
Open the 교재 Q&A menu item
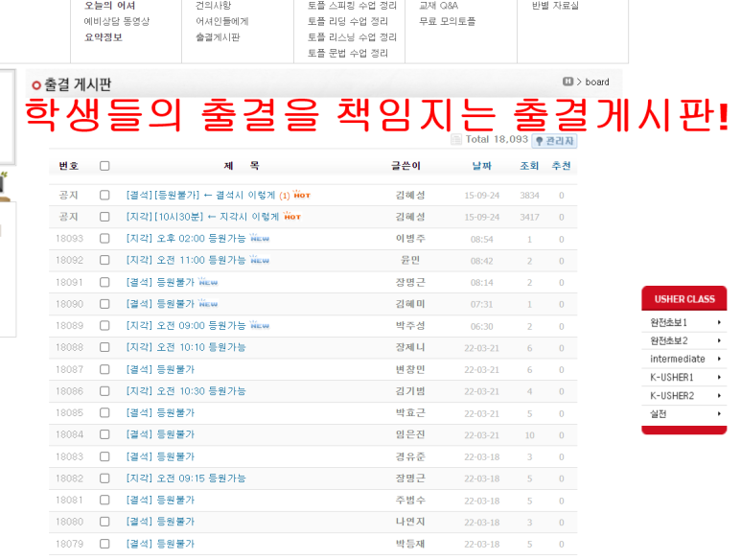[438, 5]
